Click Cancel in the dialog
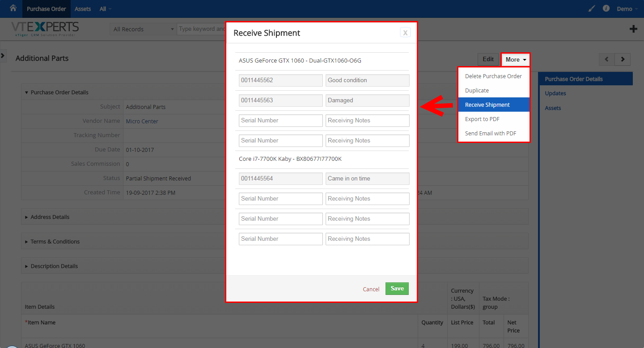This screenshot has width=644, height=348. [371, 289]
